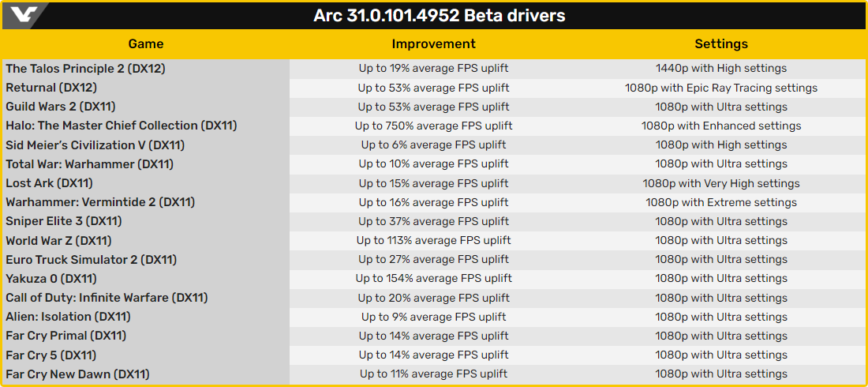Click the Game column header
This screenshot has height=387, width=868.
click(x=145, y=44)
